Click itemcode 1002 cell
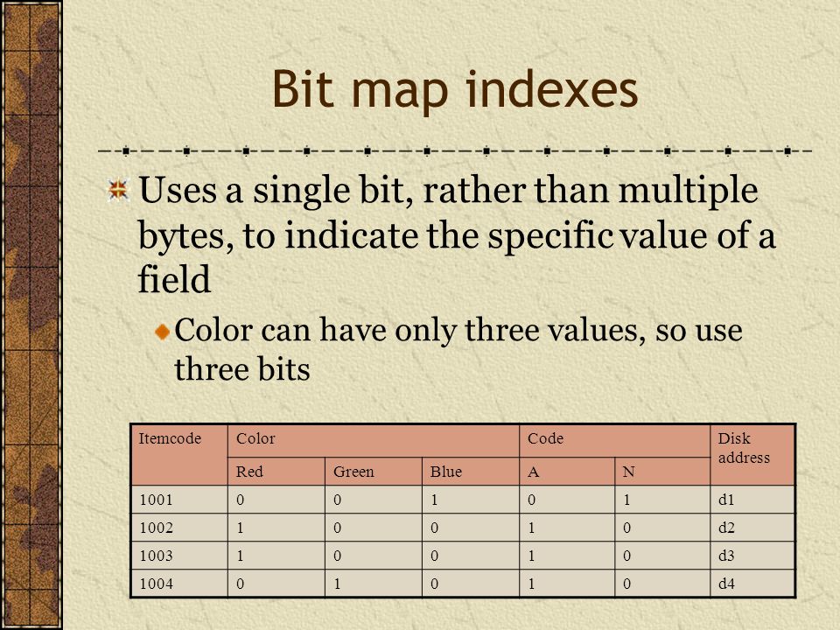Viewport: 840px width, 630px height. click(x=179, y=528)
